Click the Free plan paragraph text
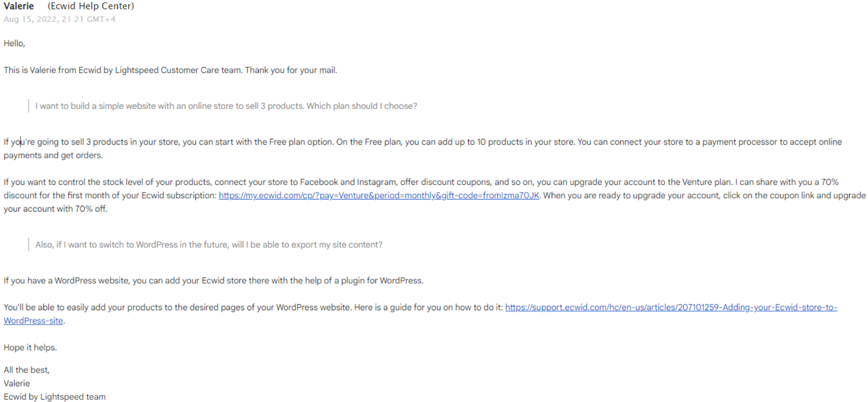 click(x=423, y=148)
